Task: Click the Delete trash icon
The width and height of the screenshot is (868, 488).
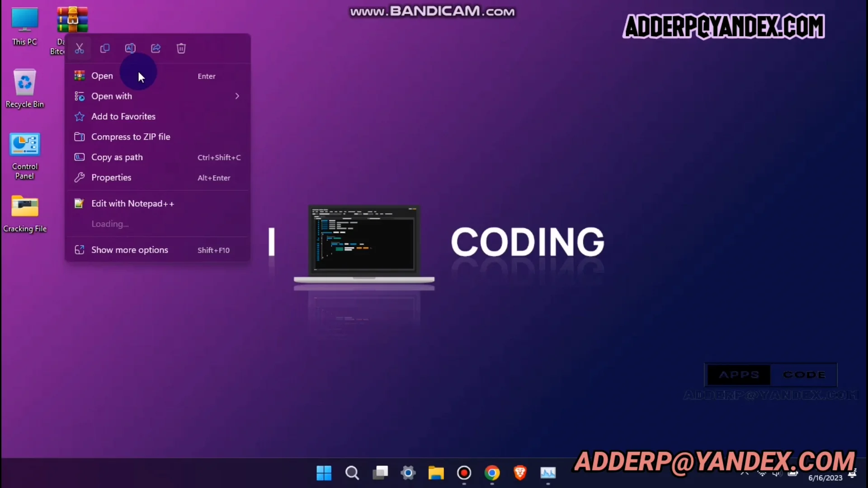Action: pyautogui.click(x=181, y=48)
